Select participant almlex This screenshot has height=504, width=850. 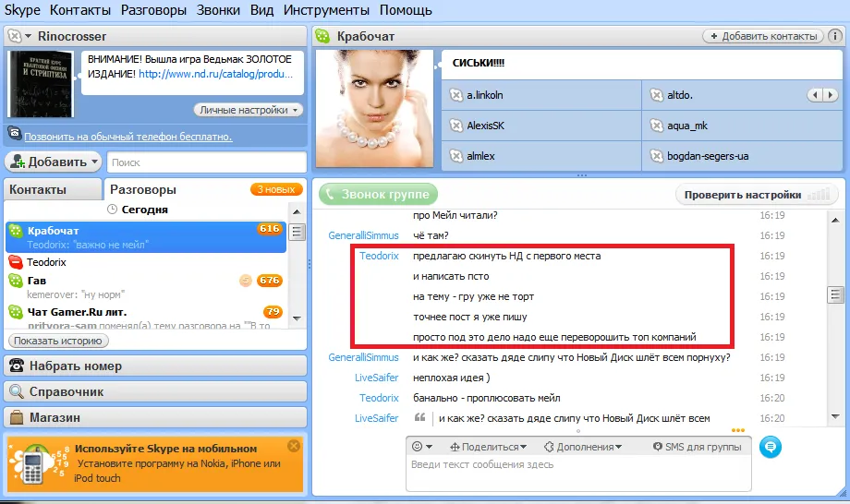tap(541, 156)
